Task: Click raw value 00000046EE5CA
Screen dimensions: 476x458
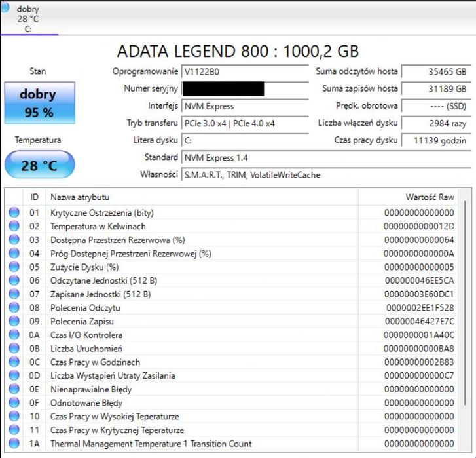Action: (x=420, y=280)
